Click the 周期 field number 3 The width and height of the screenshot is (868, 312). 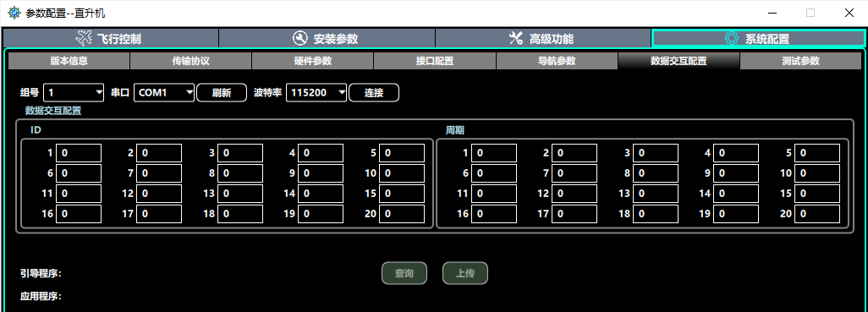click(656, 153)
